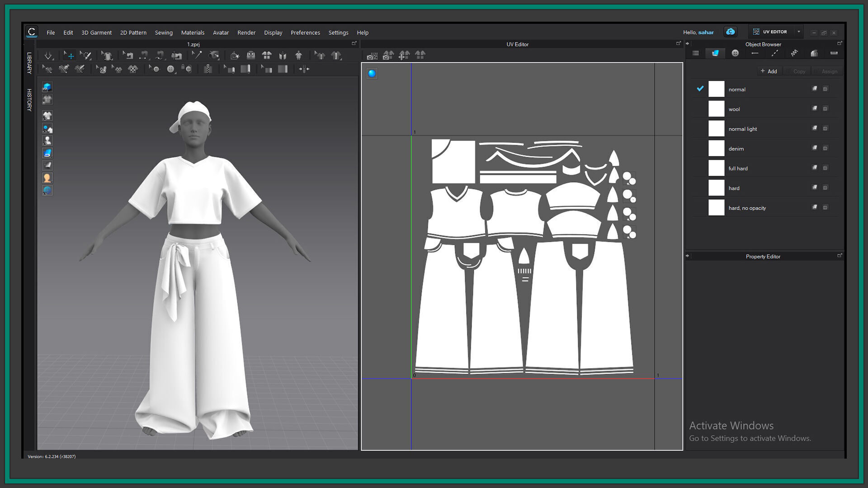The width and height of the screenshot is (868, 488).
Task: Open the Measure ruler tab in Object Browser
Action: (834, 53)
